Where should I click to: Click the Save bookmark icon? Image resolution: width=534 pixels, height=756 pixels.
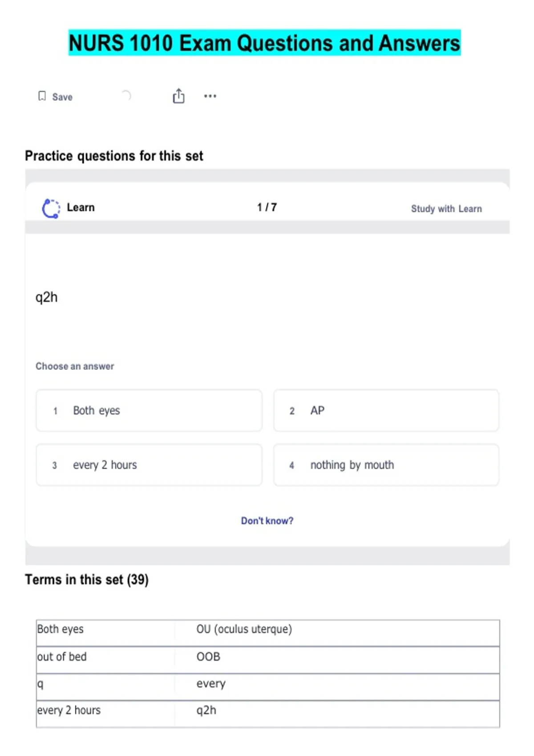(42, 96)
